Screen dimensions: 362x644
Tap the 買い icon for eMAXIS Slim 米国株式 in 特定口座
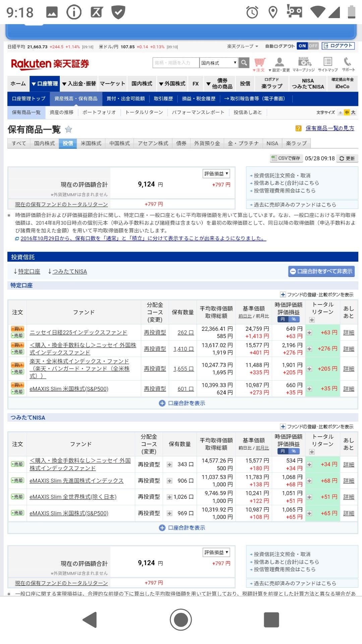coord(17,385)
